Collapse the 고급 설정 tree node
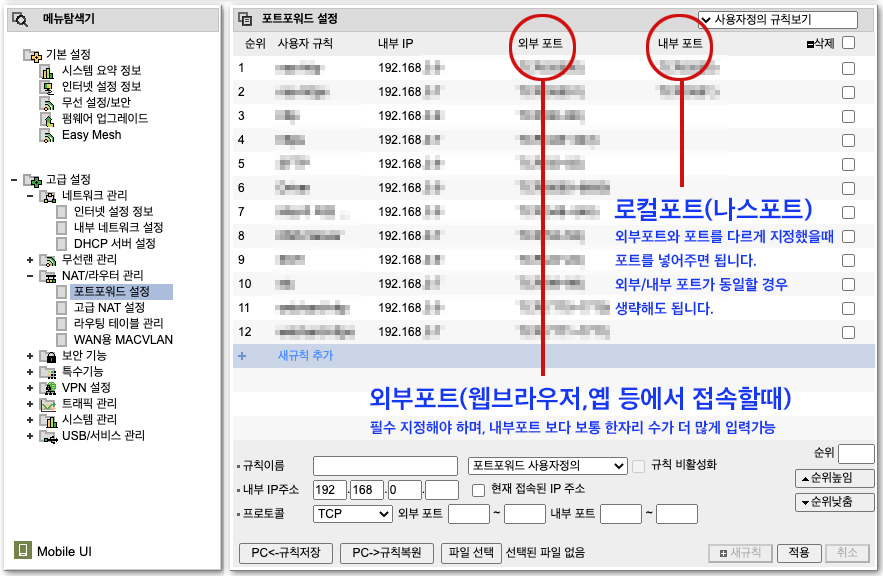This screenshot has height=576, width=883. [14, 180]
